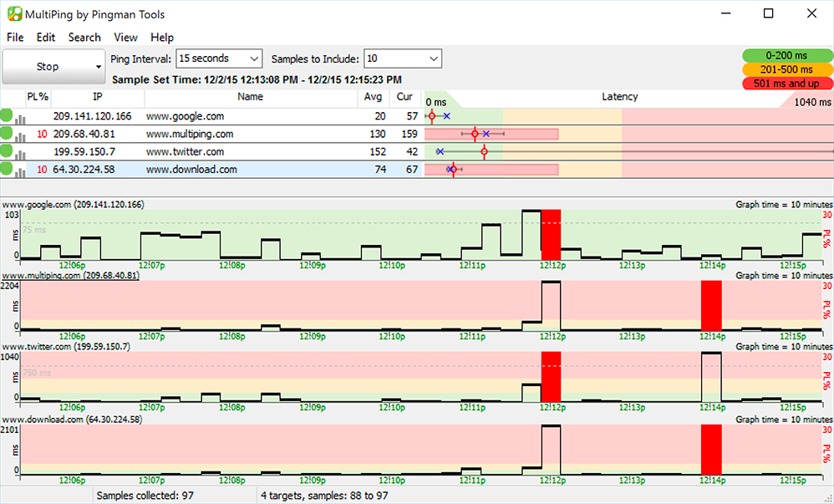The height and width of the screenshot is (504, 834).
Task: Click the graph bars icon for www.google.com
Action: click(x=20, y=118)
